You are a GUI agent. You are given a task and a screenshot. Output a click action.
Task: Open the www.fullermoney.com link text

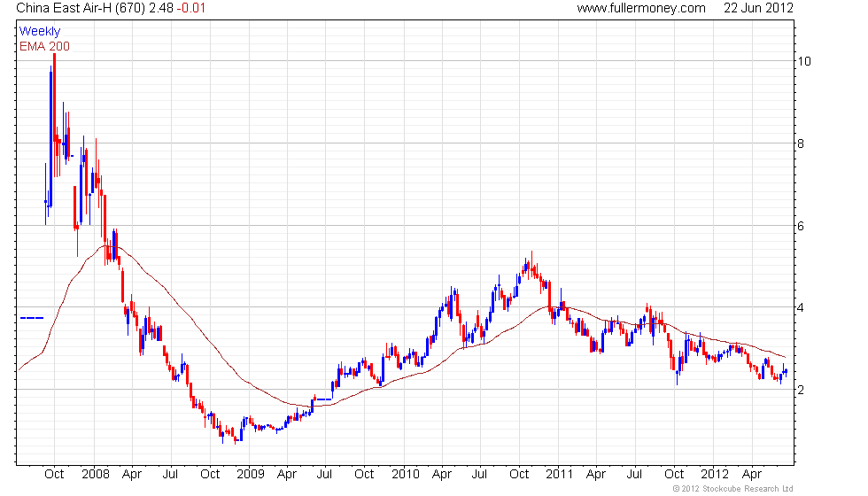[641, 8]
